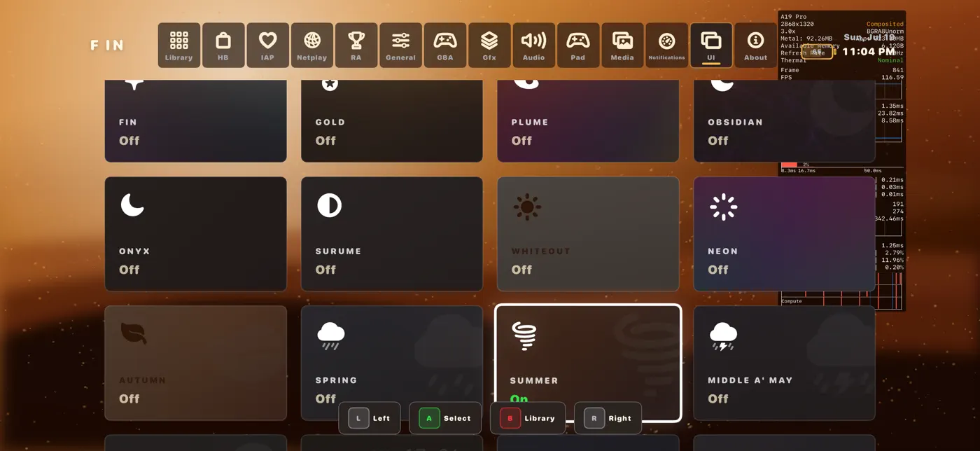Viewport: 980px width, 451px height.
Task: Open the Pad gamepad tab
Action: 578,46
